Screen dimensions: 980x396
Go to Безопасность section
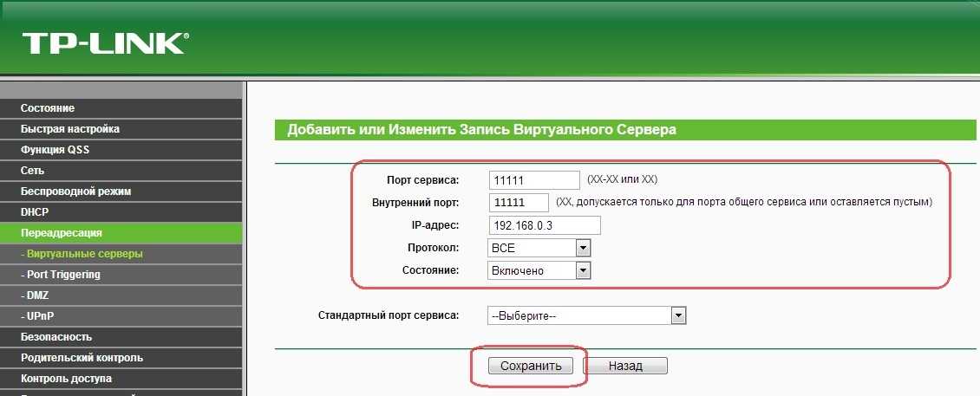click(56, 337)
